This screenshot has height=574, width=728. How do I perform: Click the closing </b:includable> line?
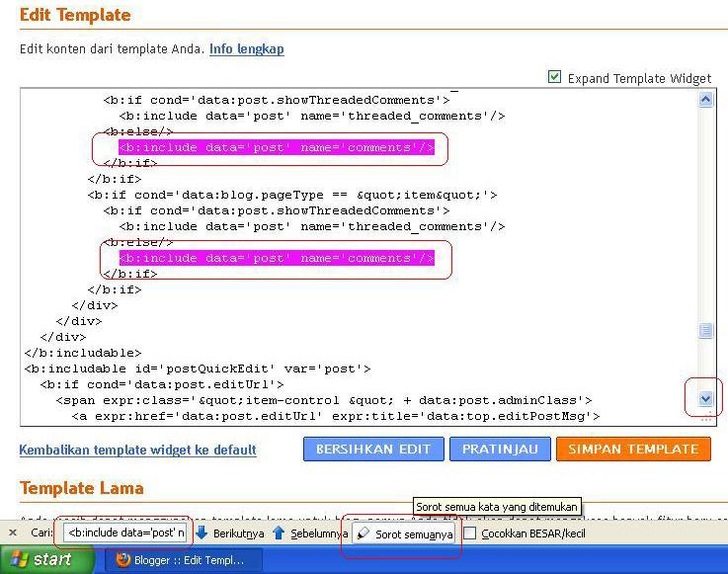pyautogui.click(x=83, y=353)
